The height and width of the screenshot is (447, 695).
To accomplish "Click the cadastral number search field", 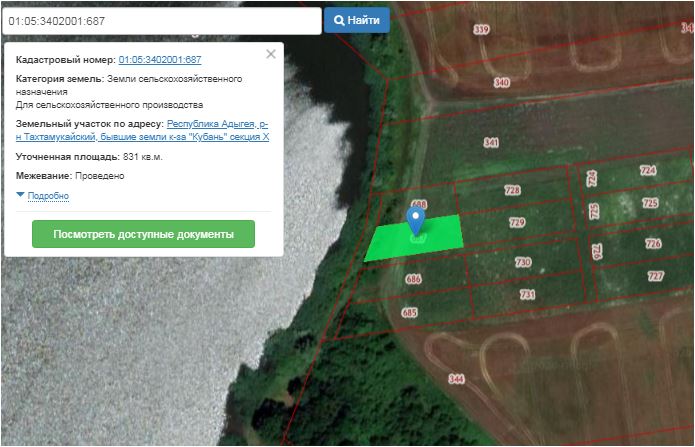I will [160, 20].
